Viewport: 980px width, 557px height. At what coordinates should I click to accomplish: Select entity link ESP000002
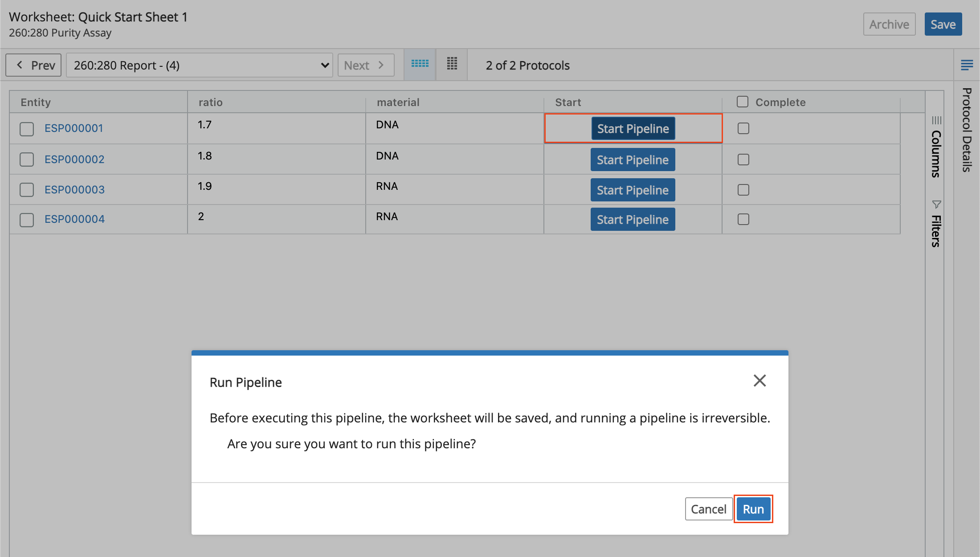pos(73,159)
